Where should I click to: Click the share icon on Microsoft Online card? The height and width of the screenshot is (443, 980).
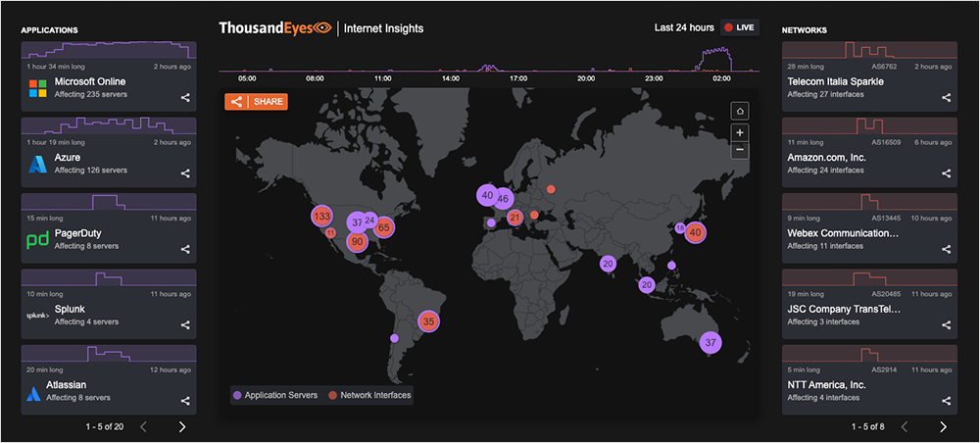(185, 97)
